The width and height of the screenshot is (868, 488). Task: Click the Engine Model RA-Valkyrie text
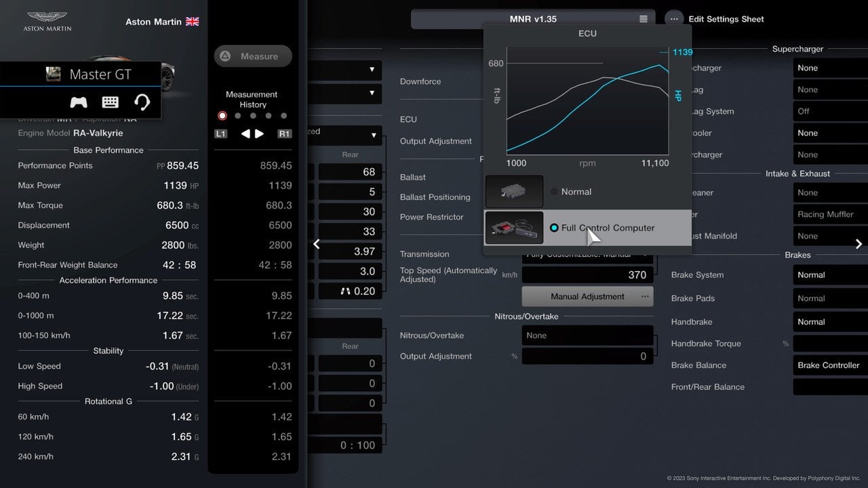71,134
